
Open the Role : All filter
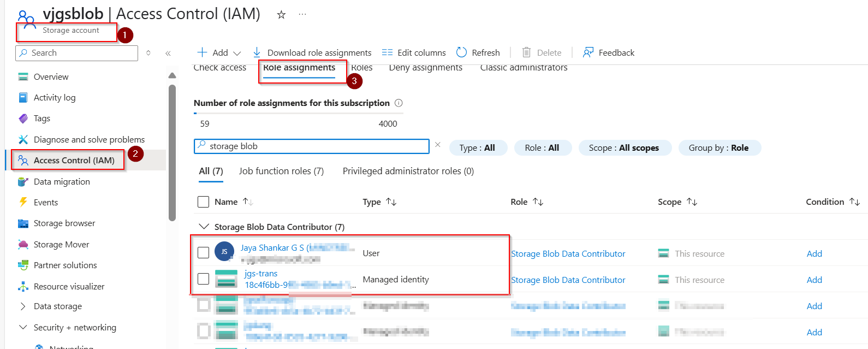point(542,148)
